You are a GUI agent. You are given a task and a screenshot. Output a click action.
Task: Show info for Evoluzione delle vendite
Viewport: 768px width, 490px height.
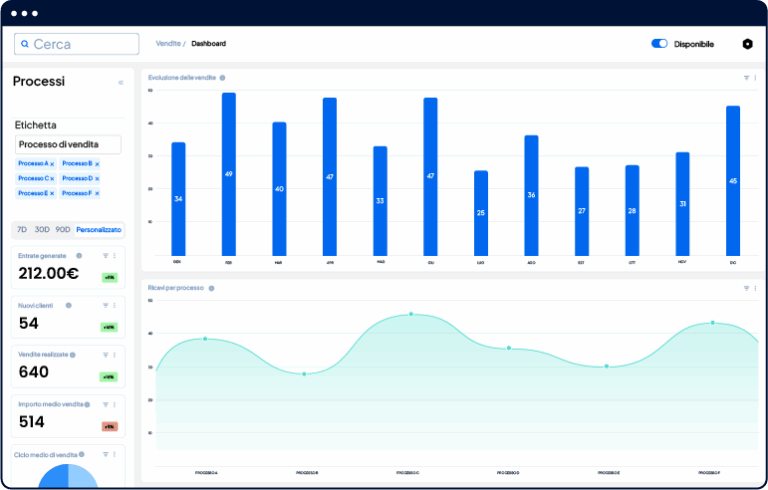(222, 78)
